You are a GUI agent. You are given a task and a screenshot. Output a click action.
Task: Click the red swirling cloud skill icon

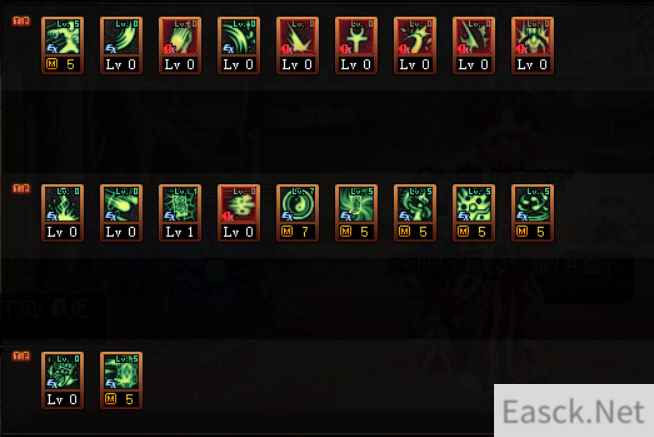click(239, 213)
